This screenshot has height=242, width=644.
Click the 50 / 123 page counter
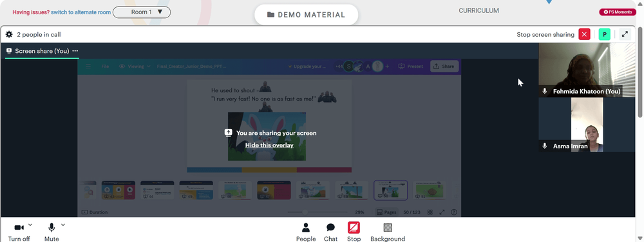[412, 212]
